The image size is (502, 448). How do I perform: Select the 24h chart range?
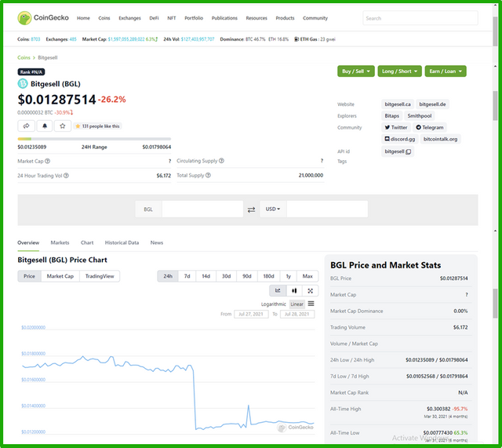tap(168, 276)
